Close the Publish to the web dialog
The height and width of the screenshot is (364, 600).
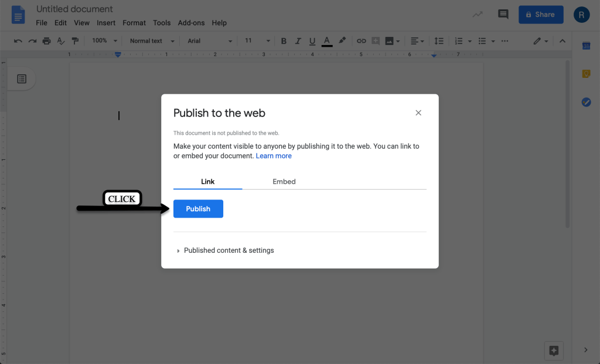[x=418, y=113]
